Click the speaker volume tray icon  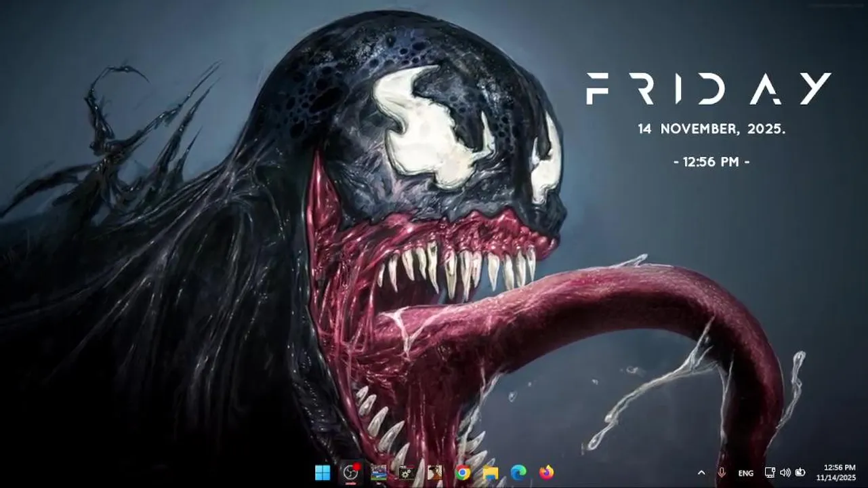[785, 472]
